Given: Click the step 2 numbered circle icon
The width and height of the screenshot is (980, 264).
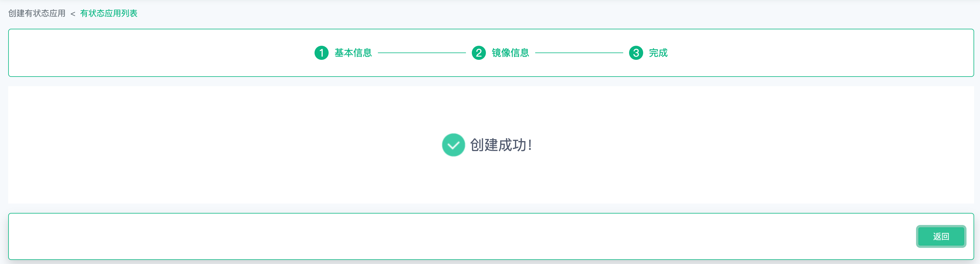Looking at the screenshot, I should pyautogui.click(x=479, y=53).
